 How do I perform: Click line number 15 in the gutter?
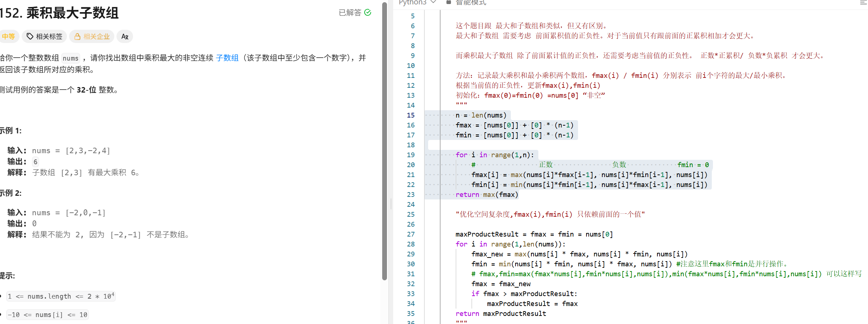click(410, 115)
